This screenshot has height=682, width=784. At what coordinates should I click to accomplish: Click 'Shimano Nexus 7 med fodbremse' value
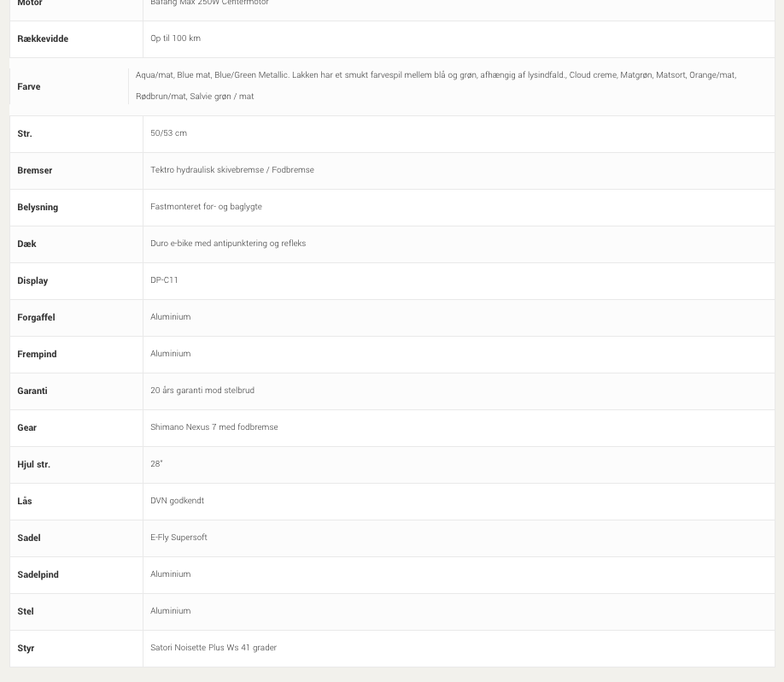pyautogui.click(x=214, y=427)
